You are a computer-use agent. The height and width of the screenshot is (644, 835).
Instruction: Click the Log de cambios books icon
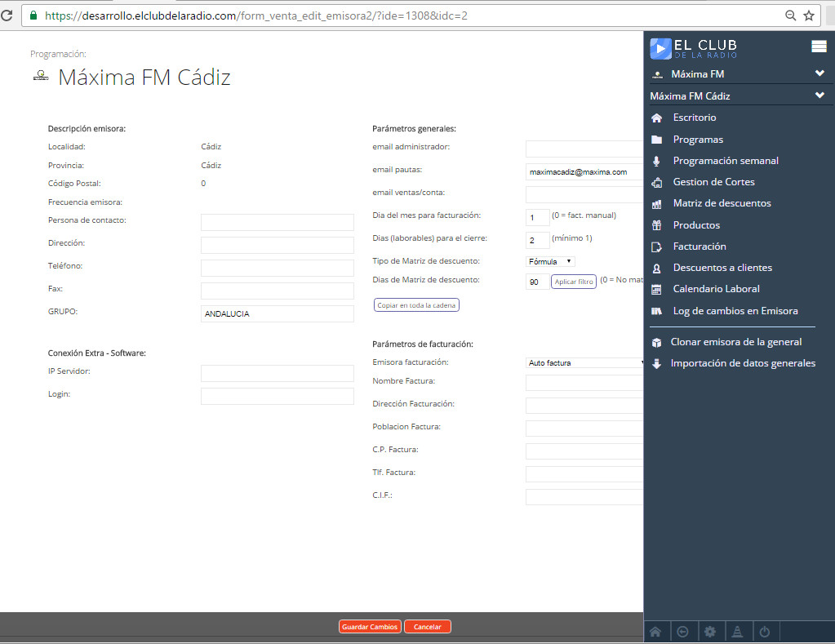pyautogui.click(x=656, y=311)
